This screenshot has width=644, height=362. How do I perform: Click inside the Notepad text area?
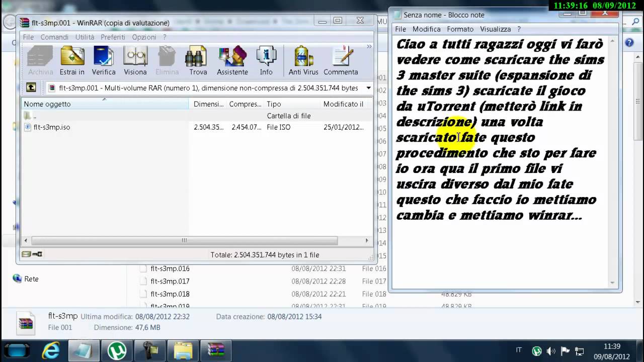[501, 161]
